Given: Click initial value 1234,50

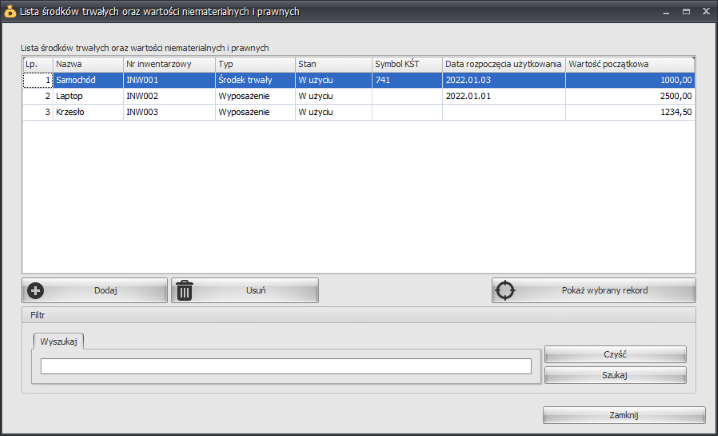Looking at the screenshot, I should [x=630, y=112].
